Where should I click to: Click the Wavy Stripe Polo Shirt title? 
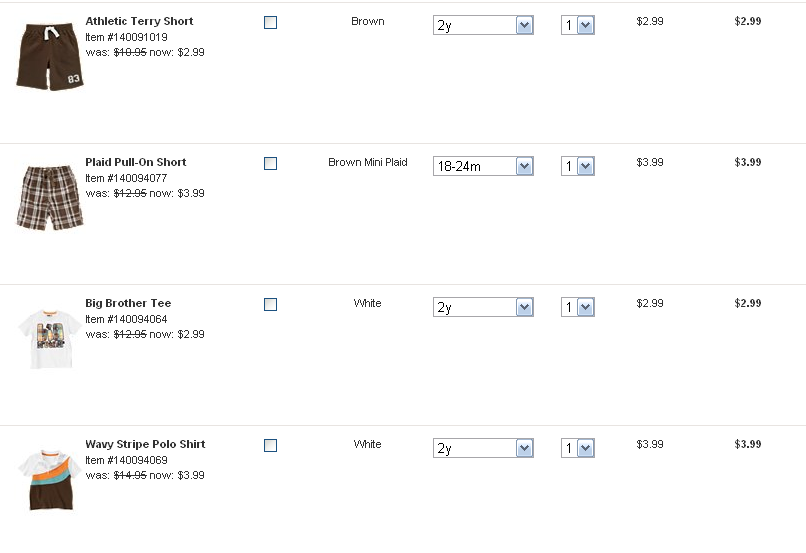(x=145, y=444)
